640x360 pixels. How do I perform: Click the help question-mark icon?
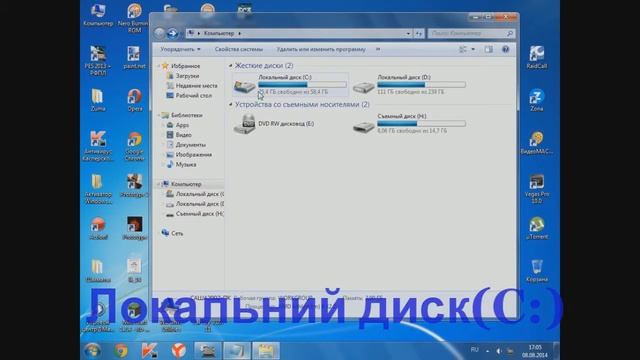[x=505, y=49]
